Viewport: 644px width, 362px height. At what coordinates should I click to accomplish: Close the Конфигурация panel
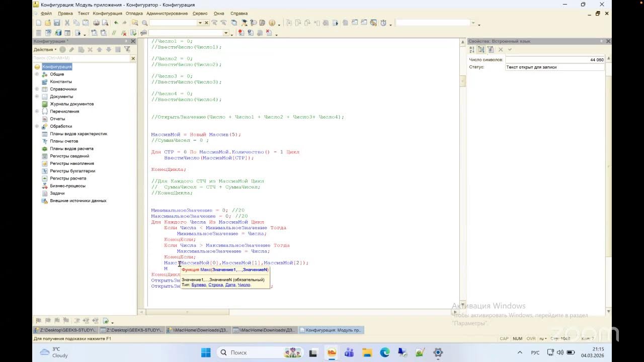pos(133,41)
